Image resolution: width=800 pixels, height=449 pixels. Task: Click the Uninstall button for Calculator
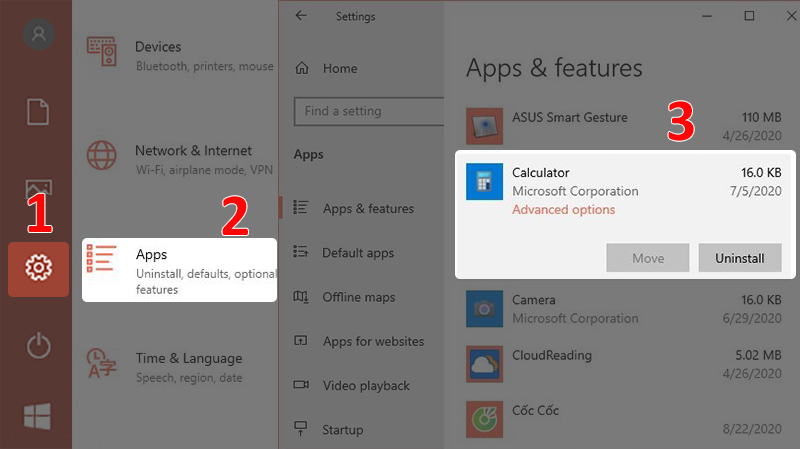click(x=739, y=258)
